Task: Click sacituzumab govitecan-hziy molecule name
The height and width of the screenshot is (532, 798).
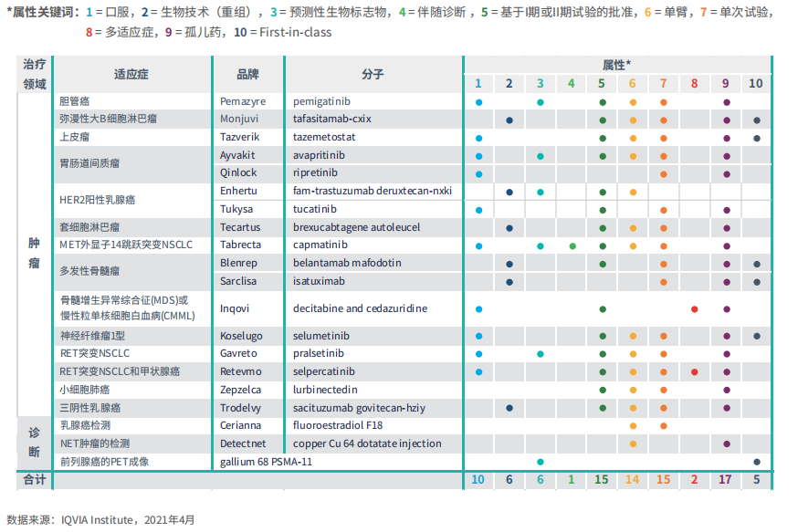Action: pos(360,408)
